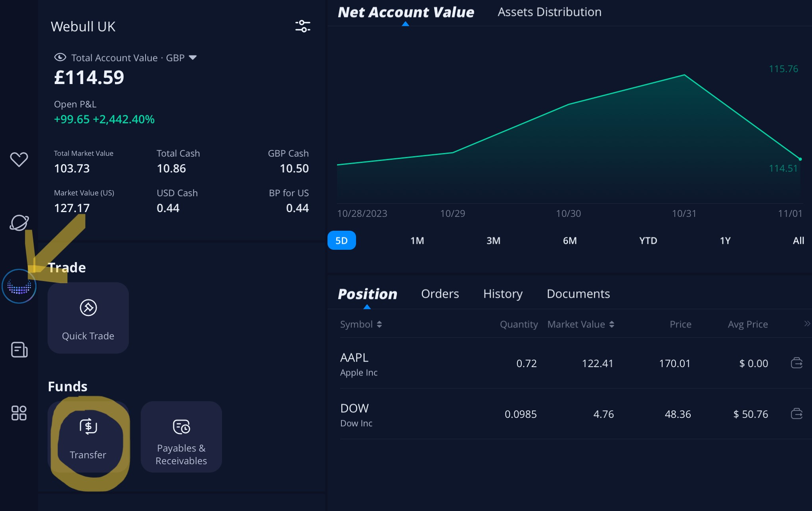This screenshot has height=511, width=812.
Task: Click the Payables & Receivables icon
Action: [182, 427]
